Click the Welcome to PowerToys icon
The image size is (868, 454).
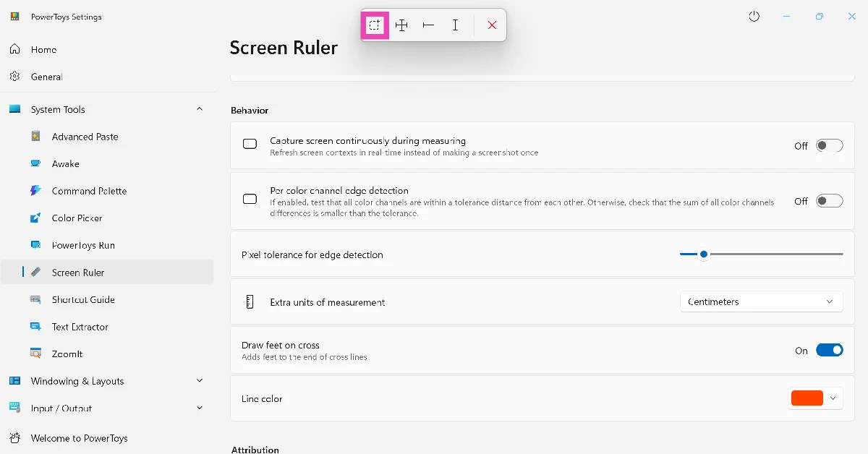point(14,438)
